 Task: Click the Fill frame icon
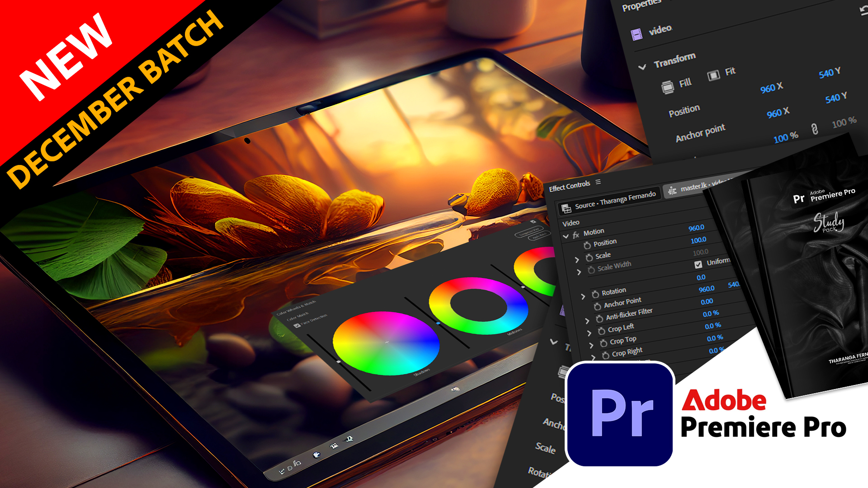pyautogui.click(x=668, y=86)
